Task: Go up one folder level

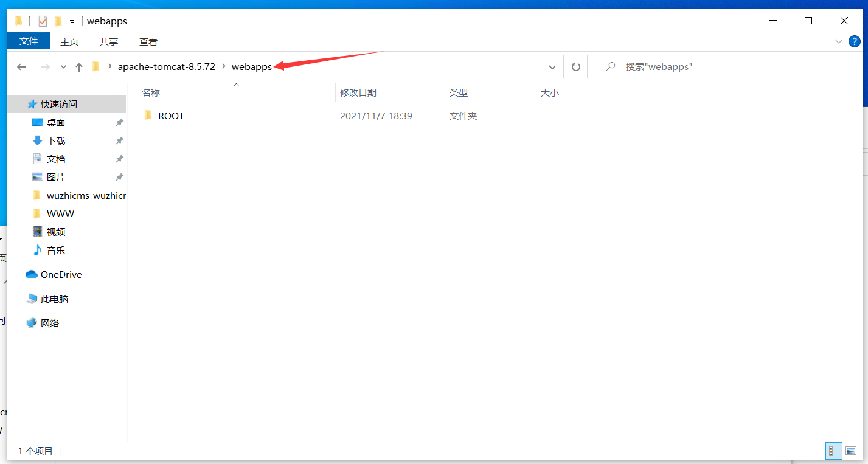Action: coord(78,67)
